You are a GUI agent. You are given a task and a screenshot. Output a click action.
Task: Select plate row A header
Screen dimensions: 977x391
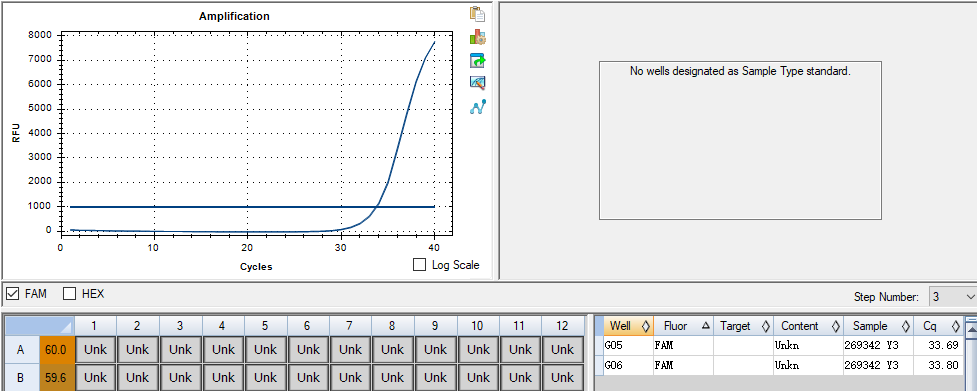tap(21, 350)
